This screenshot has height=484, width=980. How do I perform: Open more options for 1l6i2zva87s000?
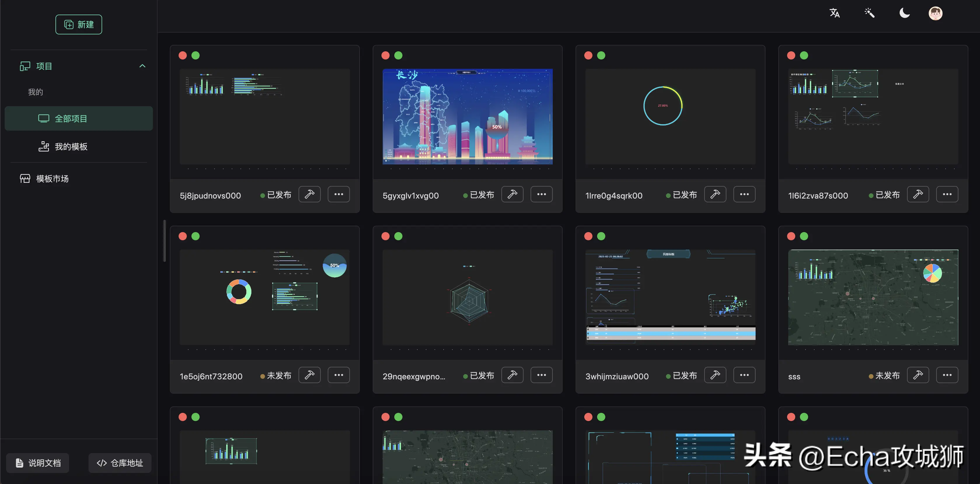click(947, 194)
